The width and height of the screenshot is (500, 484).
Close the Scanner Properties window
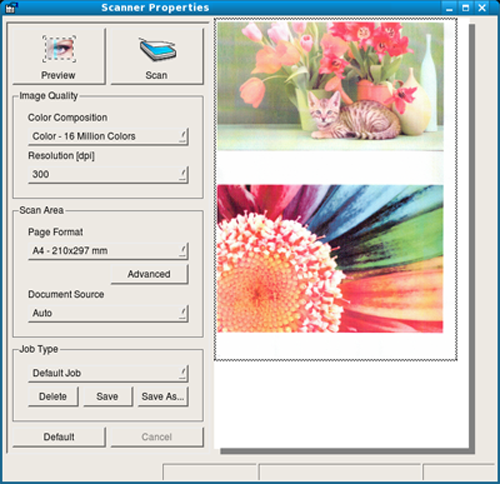pyautogui.click(x=482, y=8)
